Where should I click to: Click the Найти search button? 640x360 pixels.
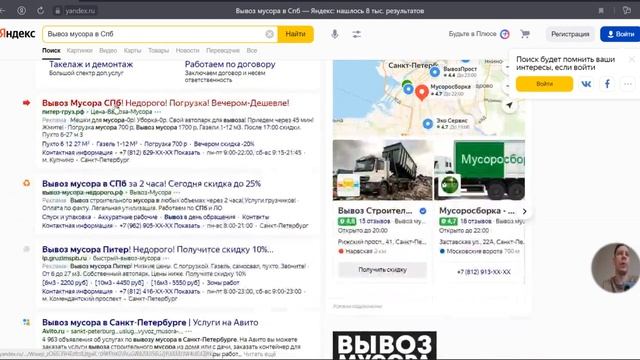click(x=296, y=34)
